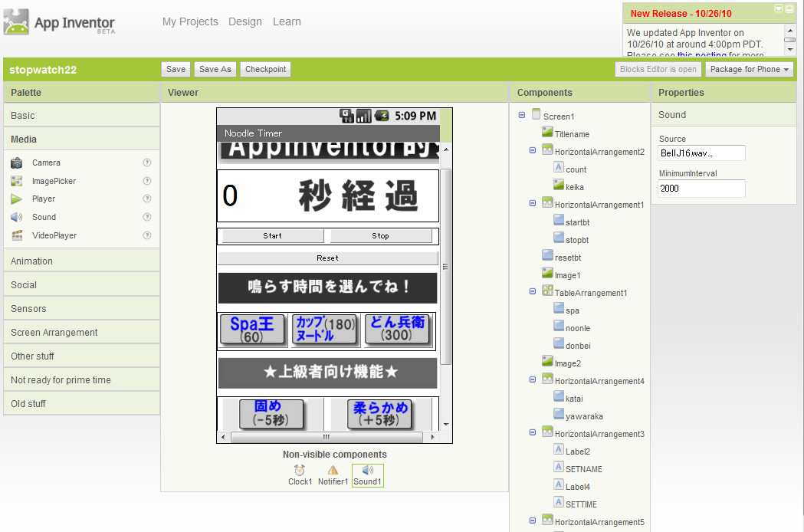804x532 pixels.
Task: Open the Package for Phone dropdown
Action: [x=749, y=69]
